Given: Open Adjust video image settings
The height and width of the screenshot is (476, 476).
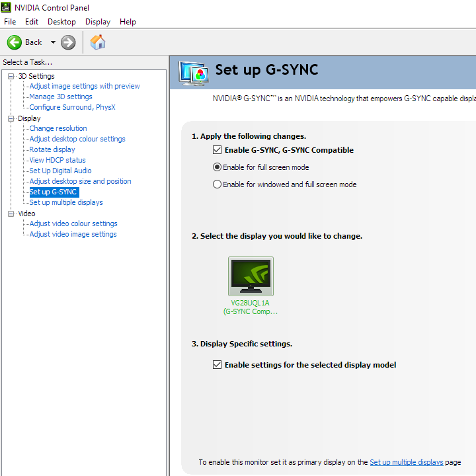Looking at the screenshot, I should [73, 234].
